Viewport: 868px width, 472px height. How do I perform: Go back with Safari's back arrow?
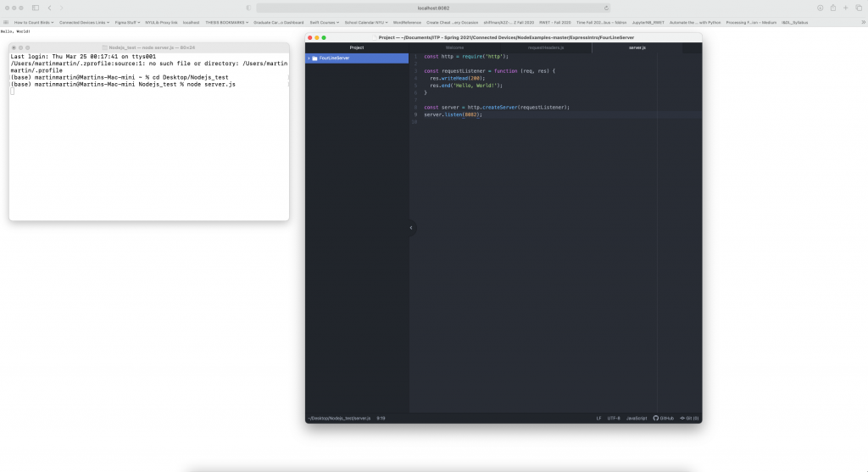(50, 8)
